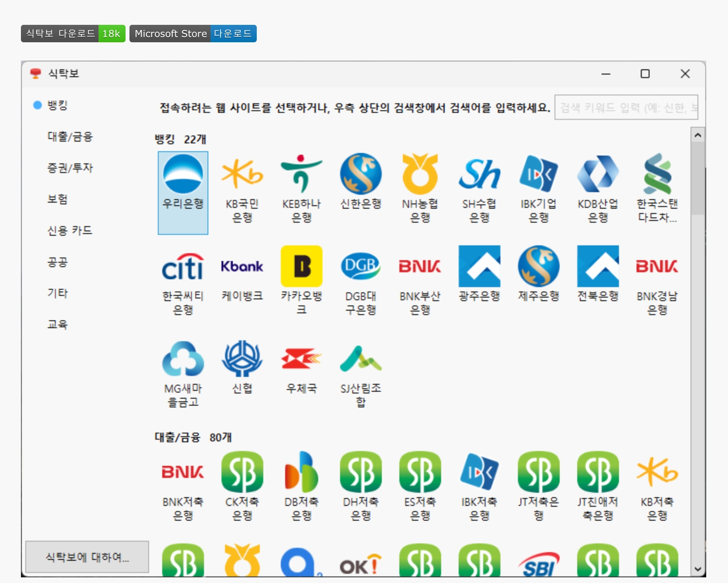Open the 공공 category
This screenshot has width=728, height=583.
[57, 262]
